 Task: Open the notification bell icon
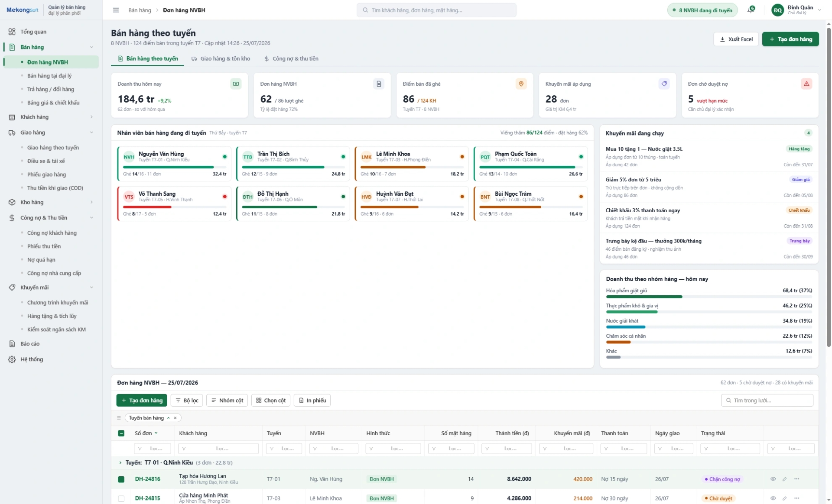coord(751,10)
